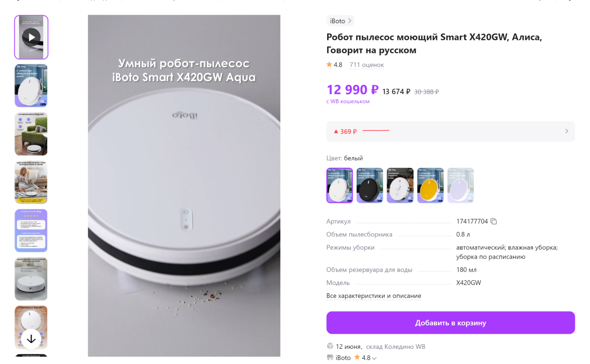
Task: Click the seller store icon beside iBoto
Action: coord(330,357)
